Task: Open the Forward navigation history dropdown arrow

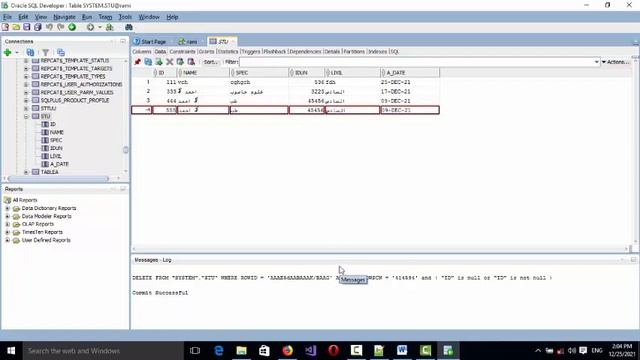Action: pos(100,27)
